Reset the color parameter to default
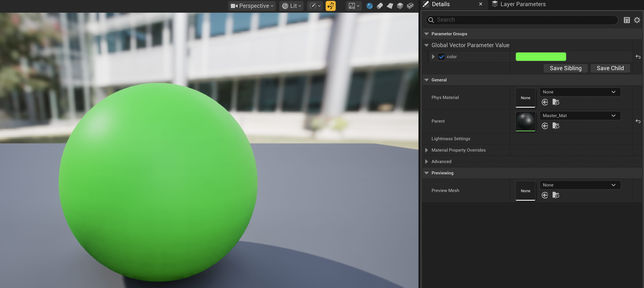Viewport: 644px width, 288px height. (x=638, y=57)
